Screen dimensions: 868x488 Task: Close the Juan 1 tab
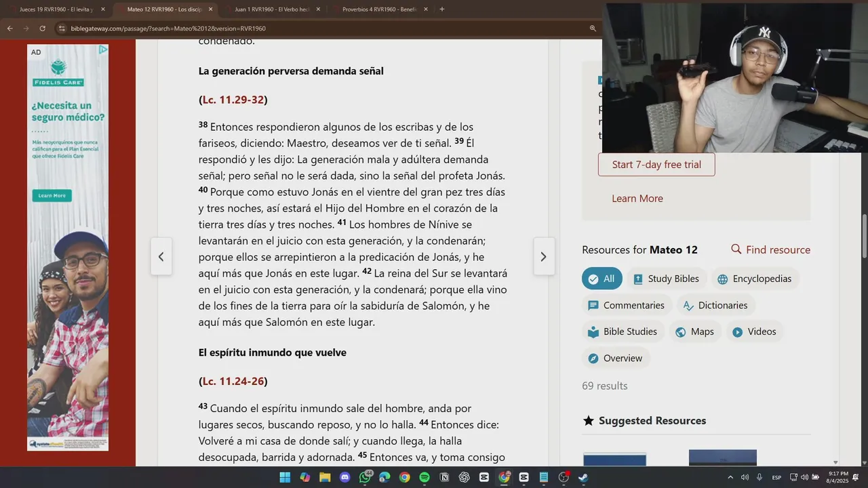(x=317, y=9)
